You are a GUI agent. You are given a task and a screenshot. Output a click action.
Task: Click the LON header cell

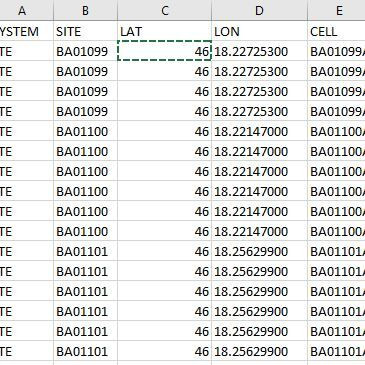(259, 31)
